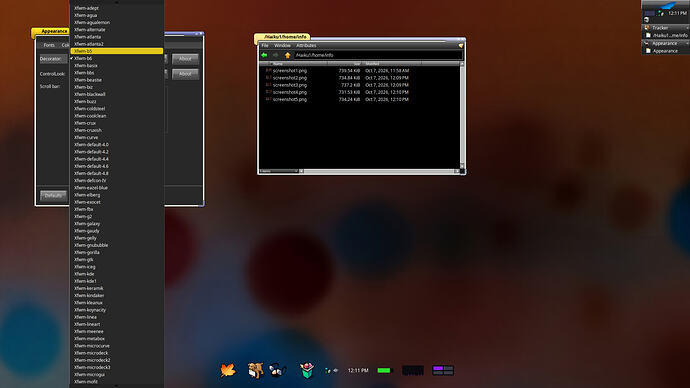Choose the checked Xfwm-b6 decorator

[x=117, y=58]
